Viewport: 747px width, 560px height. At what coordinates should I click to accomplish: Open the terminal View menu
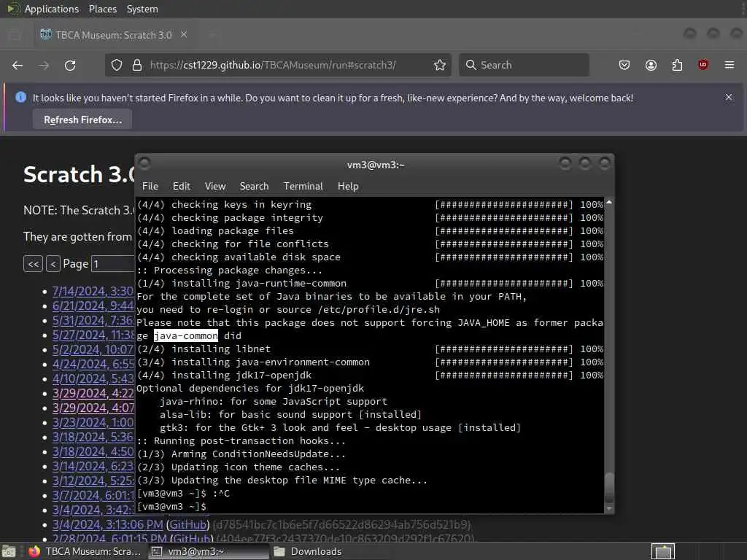[x=215, y=186]
